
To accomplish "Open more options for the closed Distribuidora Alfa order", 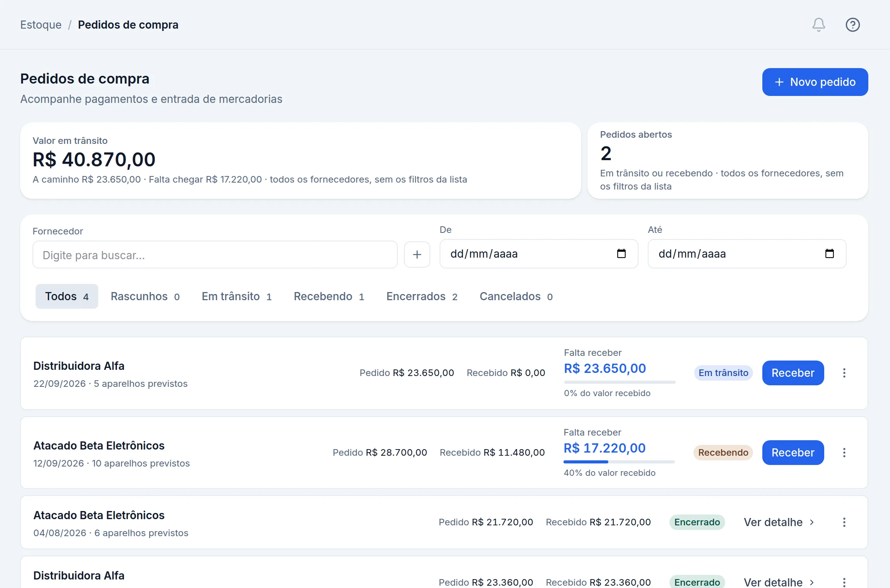I will click(x=844, y=582).
